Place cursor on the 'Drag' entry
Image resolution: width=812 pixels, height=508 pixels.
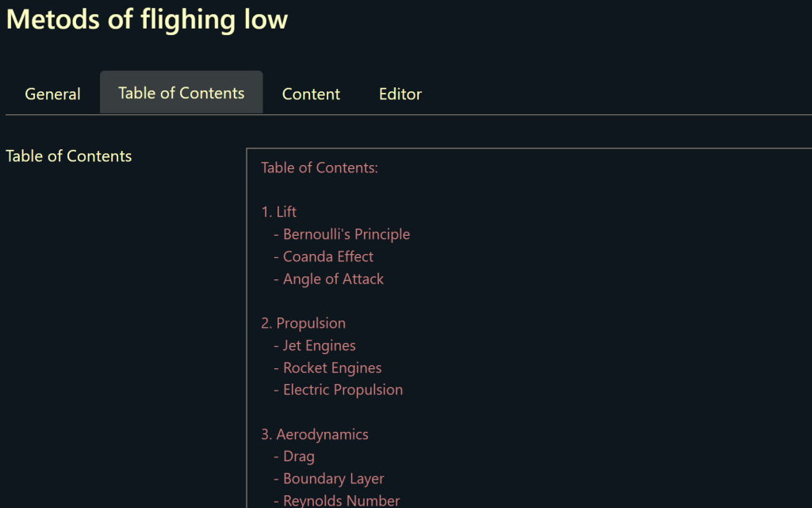pos(298,456)
